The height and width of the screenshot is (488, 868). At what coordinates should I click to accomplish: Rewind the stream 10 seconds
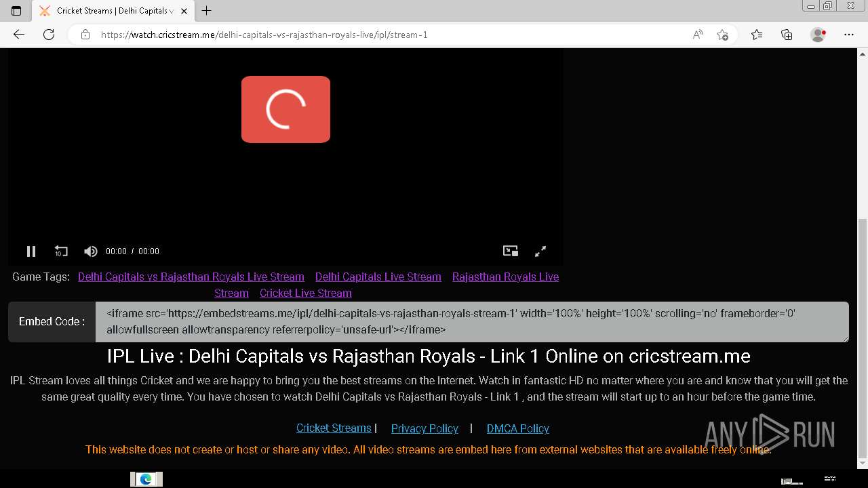(x=61, y=251)
